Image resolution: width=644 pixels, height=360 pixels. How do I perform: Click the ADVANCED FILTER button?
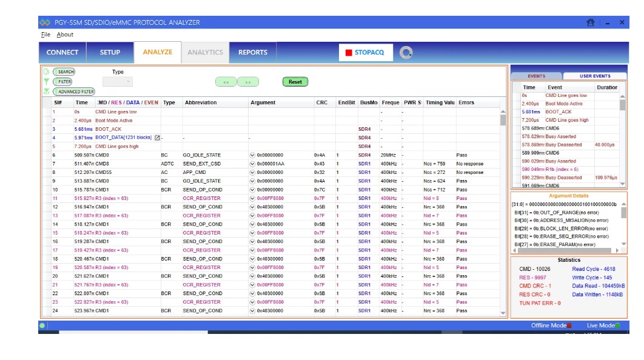click(x=74, y=92)
